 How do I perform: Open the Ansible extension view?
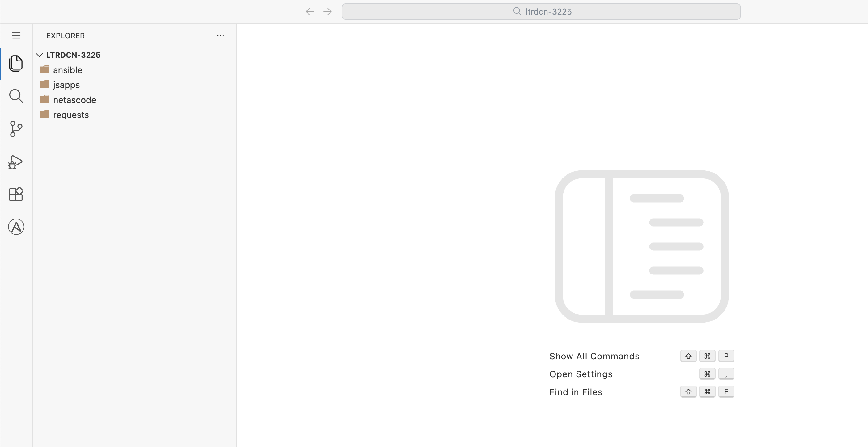[x=16, y=227]
